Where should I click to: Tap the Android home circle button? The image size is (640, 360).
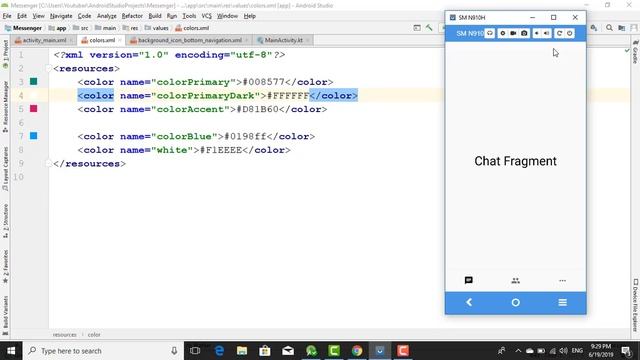click(516, 302)
